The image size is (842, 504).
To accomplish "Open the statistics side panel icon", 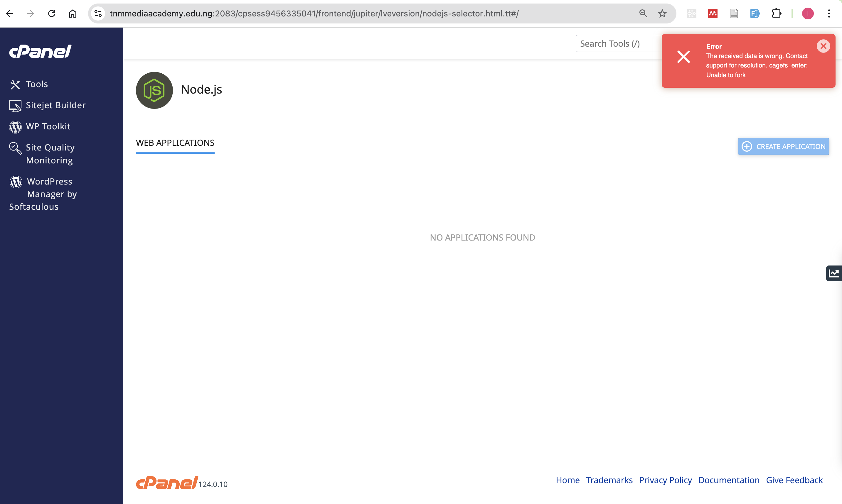I will click(x=833, y=273).
